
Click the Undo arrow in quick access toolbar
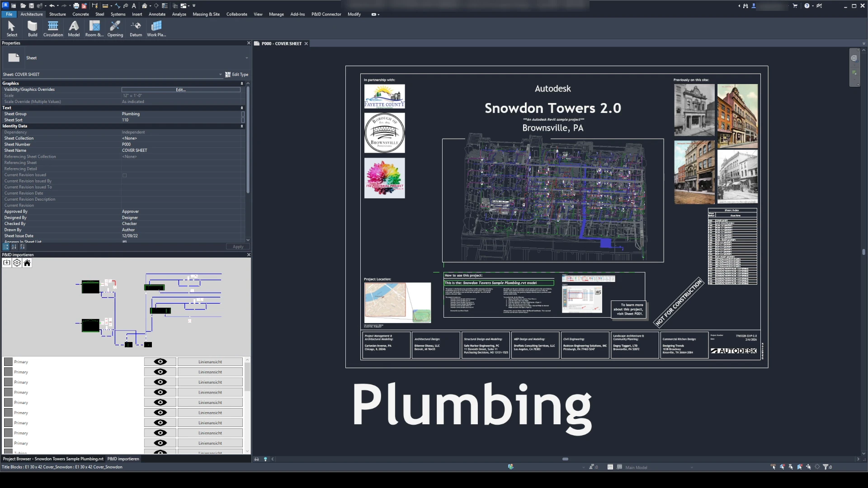(x=52, y=6)
